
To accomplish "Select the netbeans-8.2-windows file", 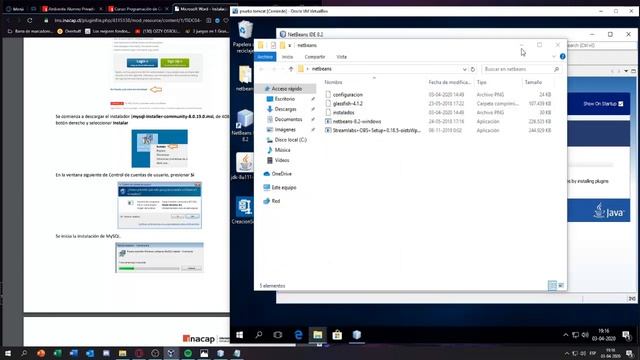I will point(357,121).
